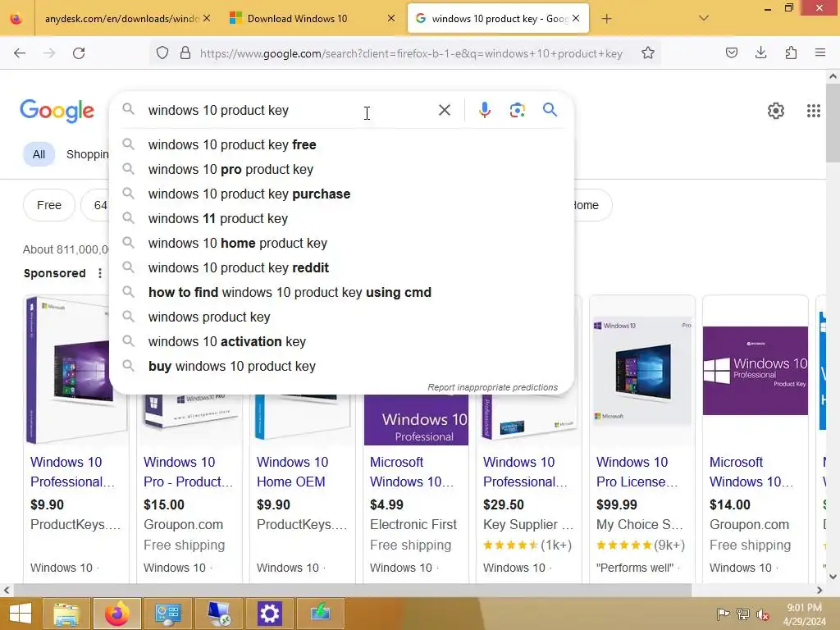The width and height of the screenshot is (840, 630).
Task: Submit search with the blue magnifier
Action: pyautogui.click(x=550, y=110)
